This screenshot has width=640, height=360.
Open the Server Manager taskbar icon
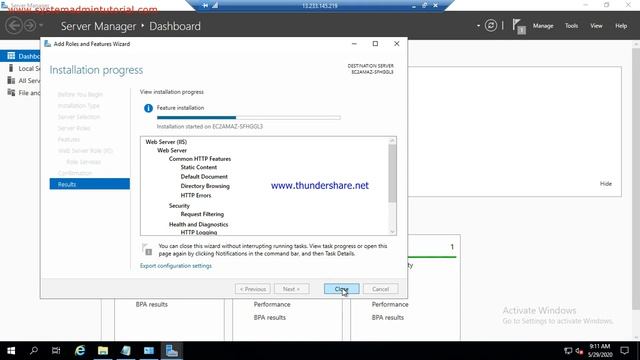pyautogui.click(x=172, y=351)
